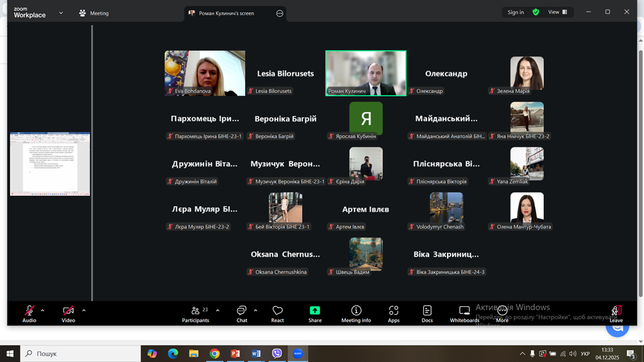Image resolution: width=644 pixels, height=362 pixels.
Task: Open the React emoji panel
Action: pos(277,313)
